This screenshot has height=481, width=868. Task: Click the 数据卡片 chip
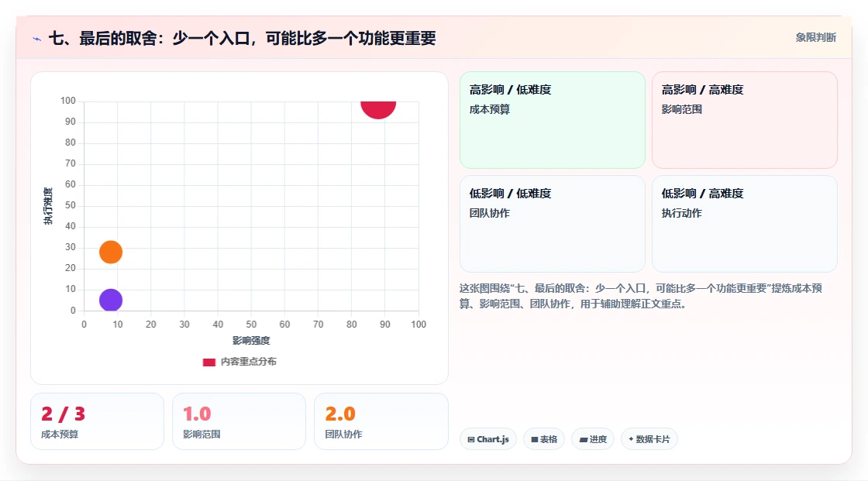(x=649, y=439)
